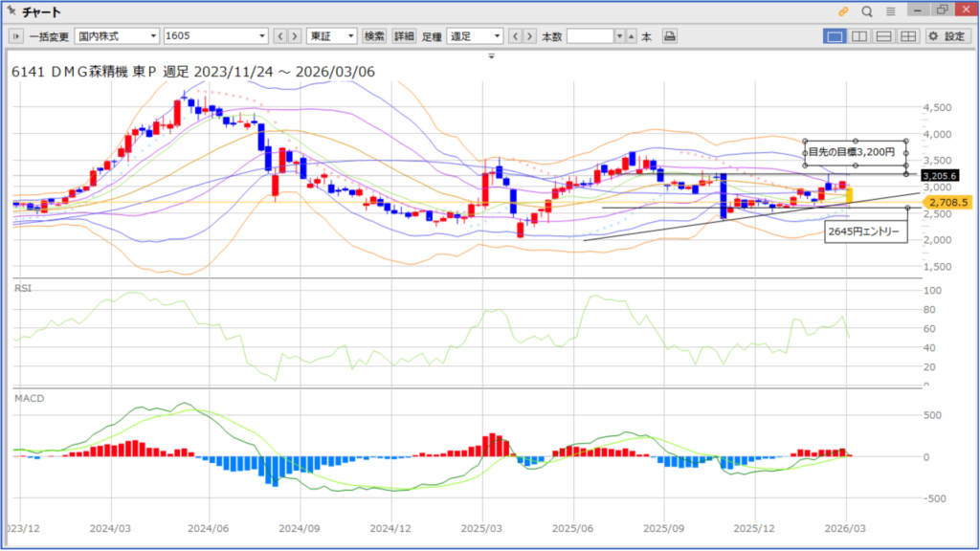The width and height of the screenshot is (980, 551).
Task: Open the 設定 settings button
Action: [x=947, y=36]
